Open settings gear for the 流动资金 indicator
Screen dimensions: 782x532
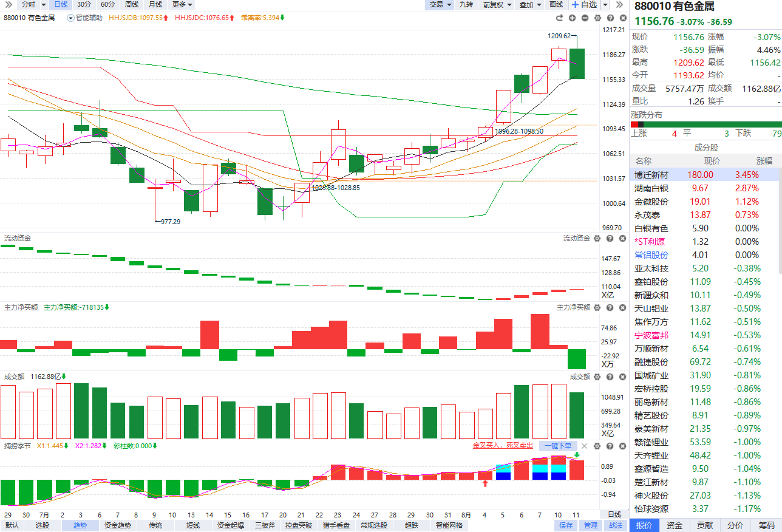pyautogui.click(x=597, y=239)
